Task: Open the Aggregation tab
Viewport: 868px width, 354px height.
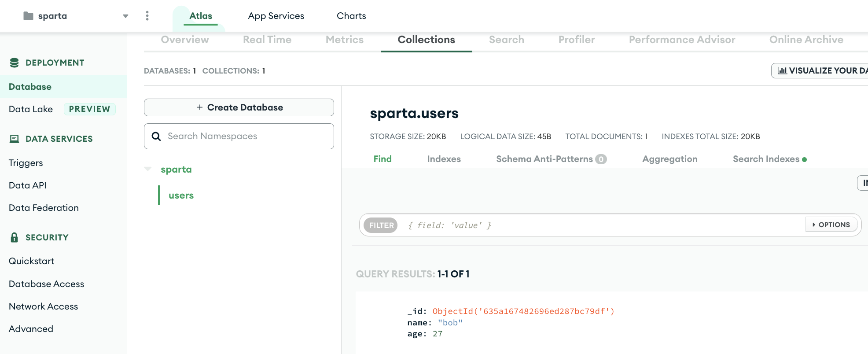Action: 669,159
